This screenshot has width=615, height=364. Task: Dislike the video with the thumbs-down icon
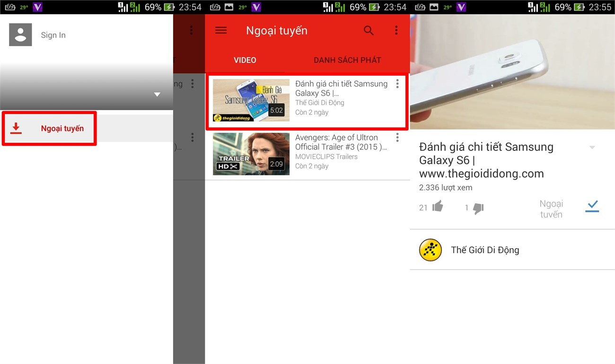[x=478, y=208]
